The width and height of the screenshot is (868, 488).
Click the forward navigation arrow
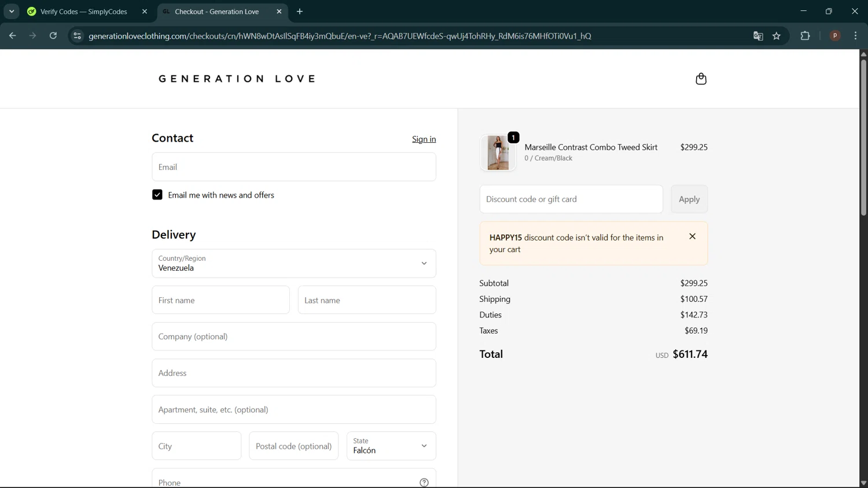pos(32,36)
